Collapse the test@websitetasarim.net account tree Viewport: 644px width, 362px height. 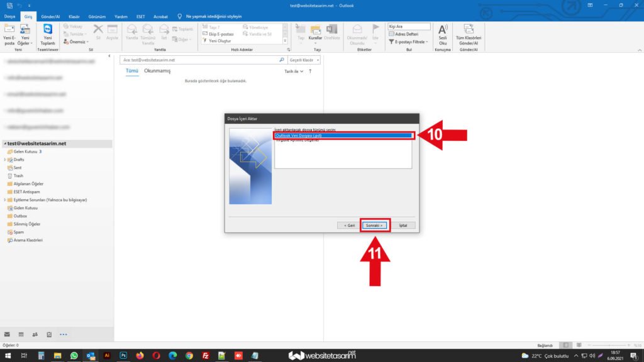(x=4, y=143)
